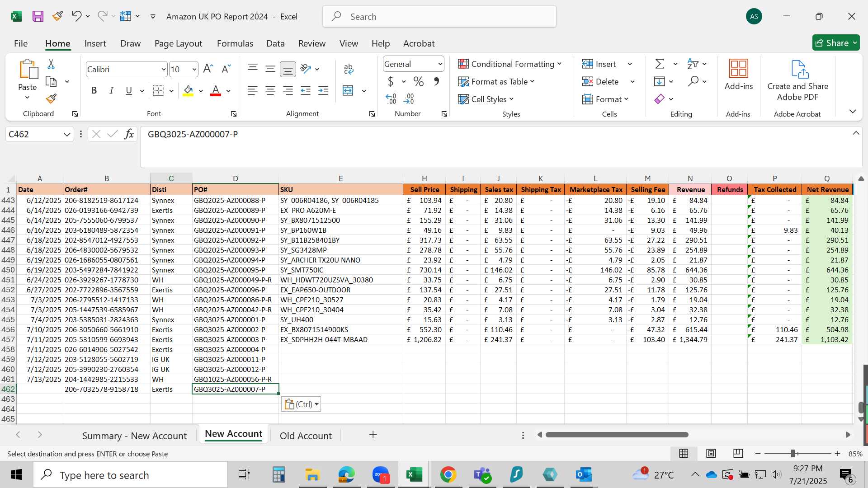Open Format as Table dropdown
The width and height of the screenshot is (868, 488).
tap(496, 82)
